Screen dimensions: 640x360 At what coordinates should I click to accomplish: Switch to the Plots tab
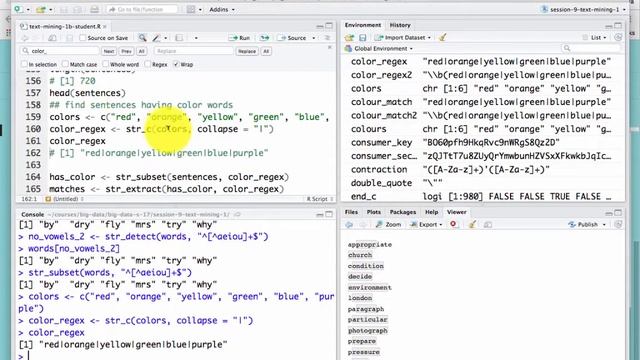pos(373,212)
